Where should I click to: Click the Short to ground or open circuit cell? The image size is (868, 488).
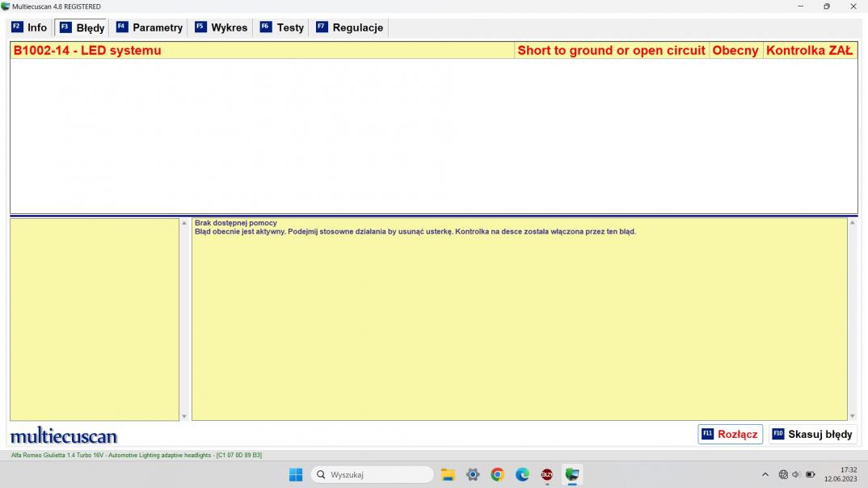click(611, 50)
